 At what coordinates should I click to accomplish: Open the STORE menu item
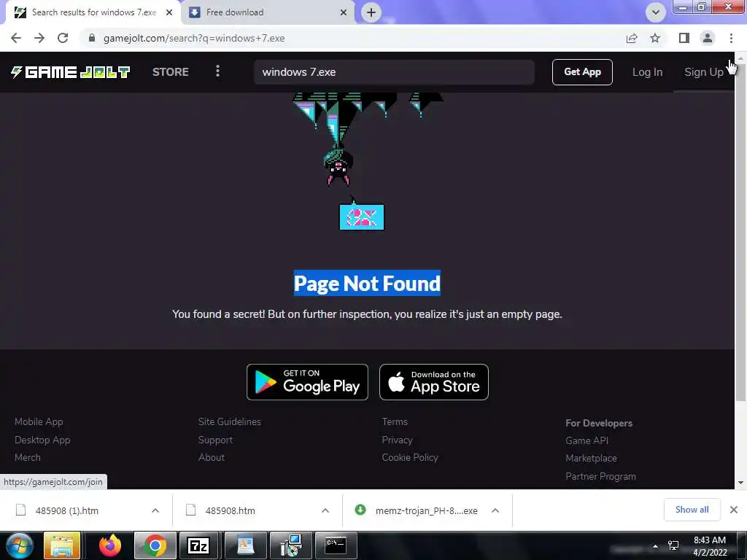(171, 72)
